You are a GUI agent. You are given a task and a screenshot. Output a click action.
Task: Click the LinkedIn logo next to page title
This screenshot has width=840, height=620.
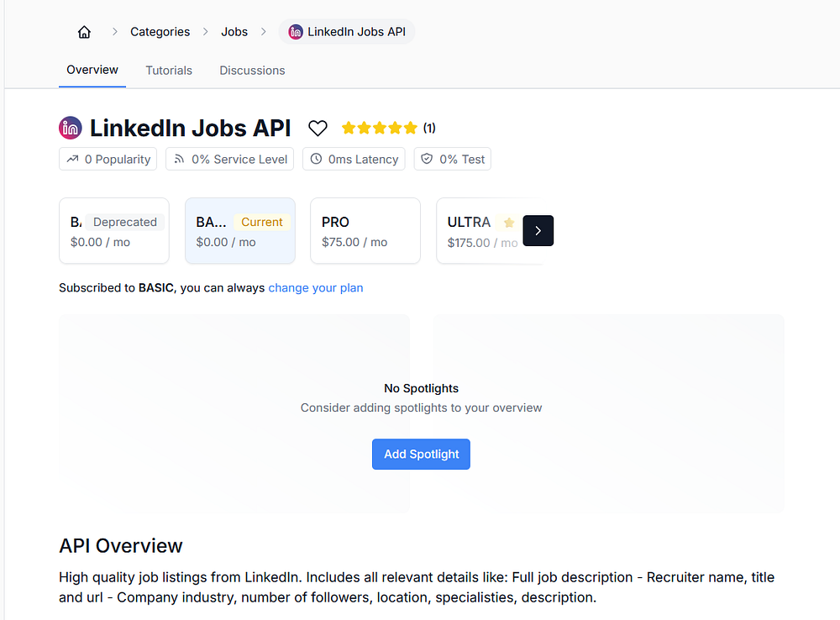(x=71, y=128)
